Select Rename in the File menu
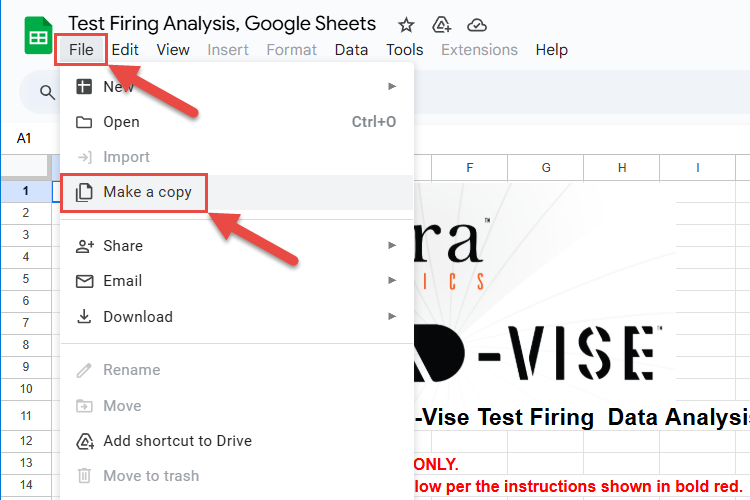 tap(236, 370)
